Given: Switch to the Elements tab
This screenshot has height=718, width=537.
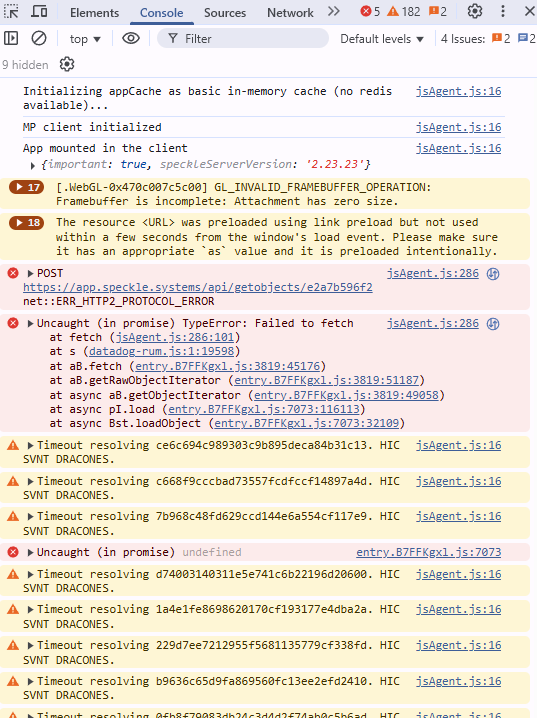Looking at the screenshot, I should [94, 12].
